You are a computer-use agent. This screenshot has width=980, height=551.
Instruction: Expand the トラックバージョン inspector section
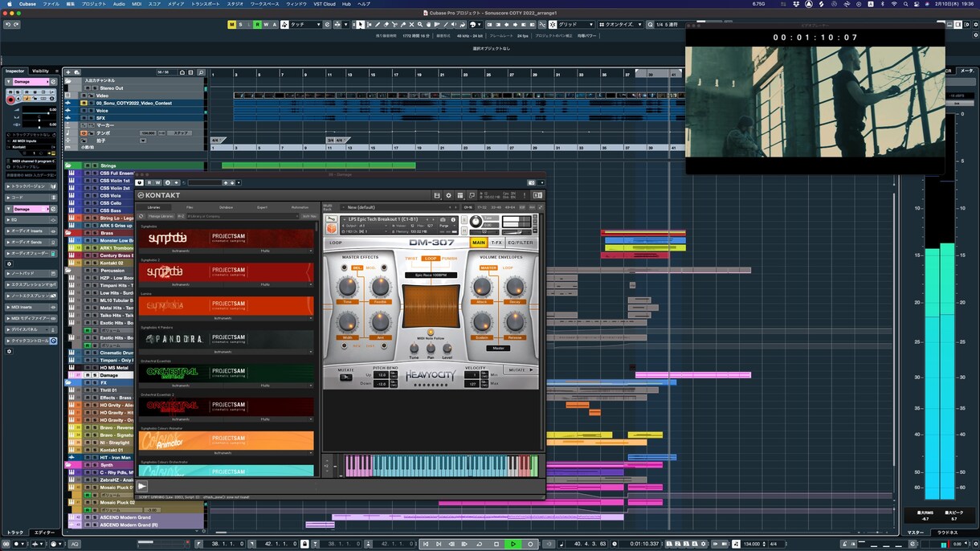click(31, 186)
